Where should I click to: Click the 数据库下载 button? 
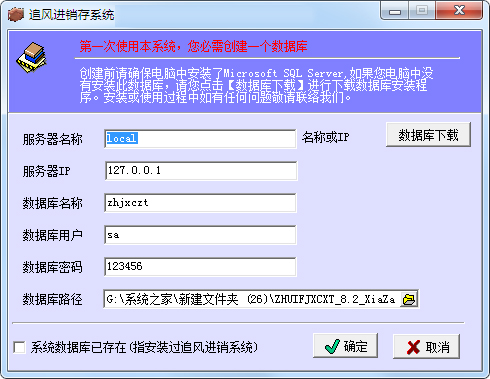(428, 135)
